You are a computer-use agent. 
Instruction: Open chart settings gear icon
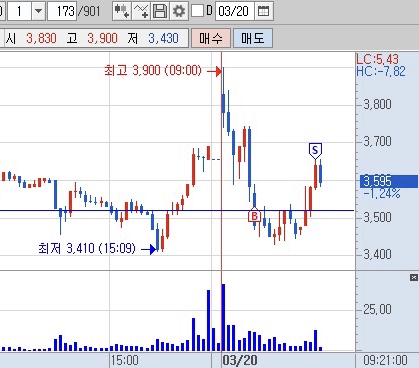pos(179,11)
